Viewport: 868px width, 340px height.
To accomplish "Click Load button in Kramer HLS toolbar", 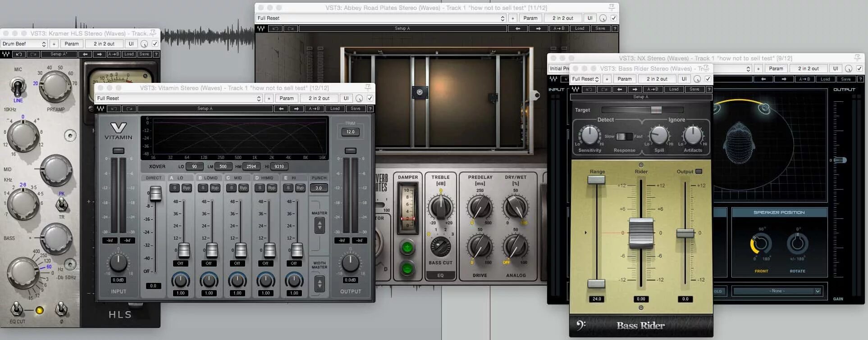I will coord(129,54).
